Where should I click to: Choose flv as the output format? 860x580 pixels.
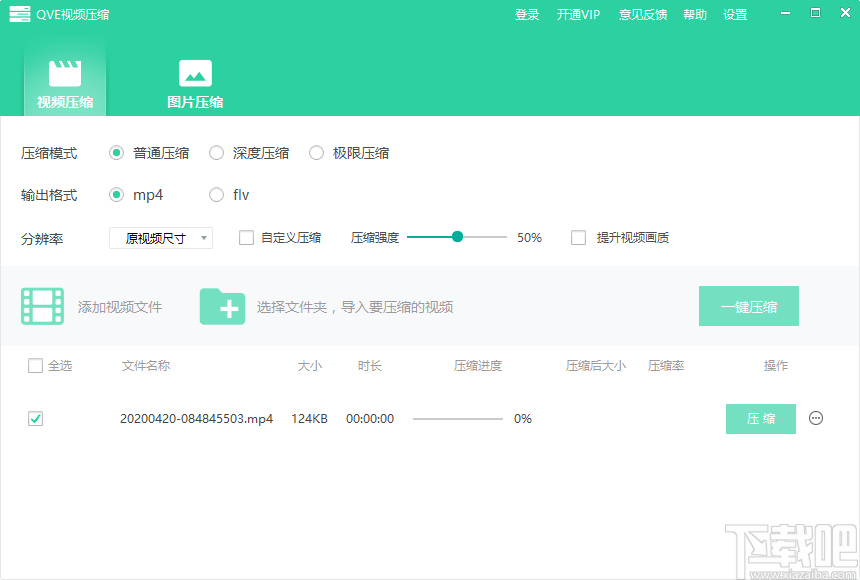[x=215, y=195]
